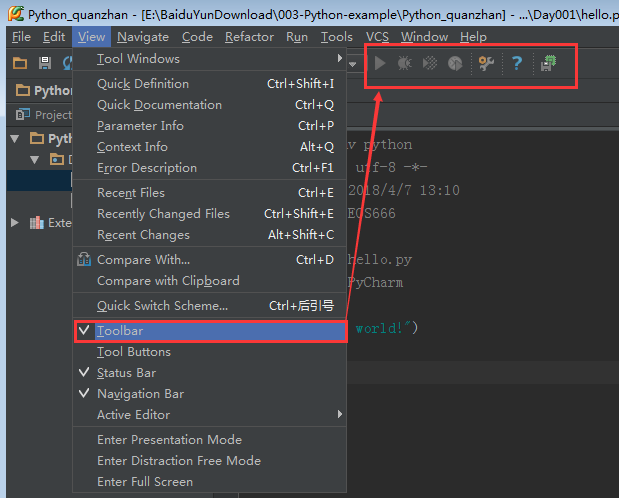
Task: Click the Python breadcrumb in navigation bar
Action: point(53,90)
